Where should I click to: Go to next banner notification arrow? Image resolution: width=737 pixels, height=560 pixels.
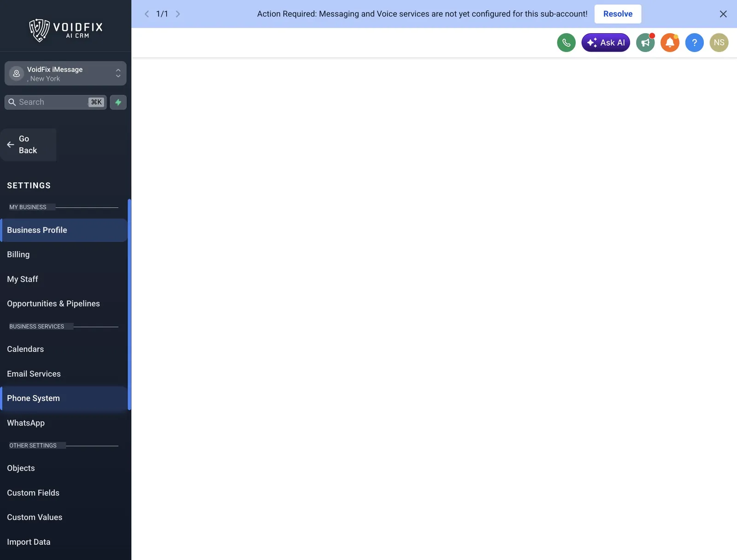178,14
